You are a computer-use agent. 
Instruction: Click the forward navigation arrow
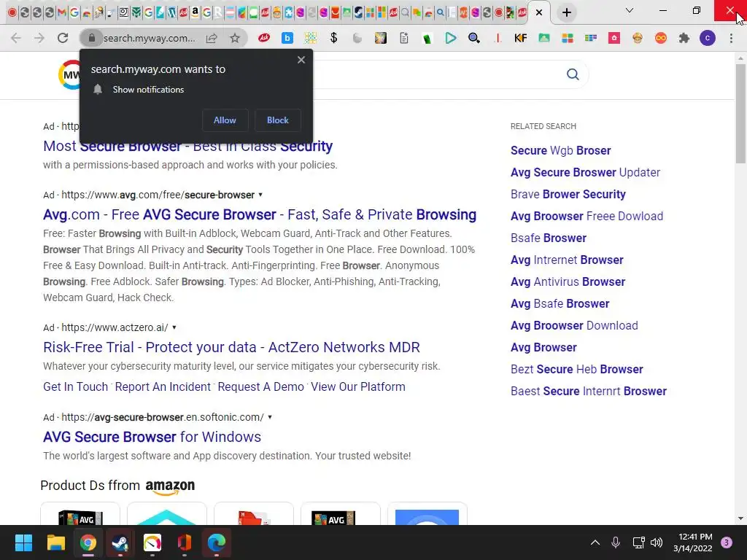[x=39, y=38]
